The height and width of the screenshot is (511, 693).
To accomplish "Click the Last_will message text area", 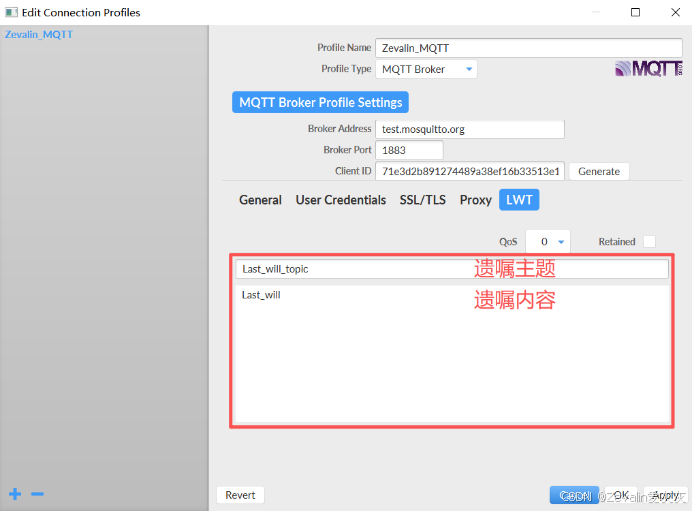I will (x=452, y=354).
